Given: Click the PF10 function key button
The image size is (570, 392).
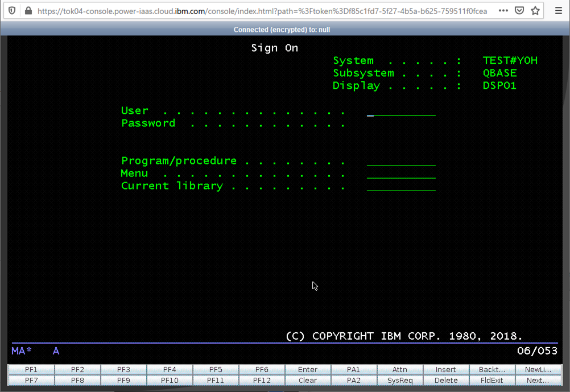Looking at the screenshot, I should click(170, 381).
